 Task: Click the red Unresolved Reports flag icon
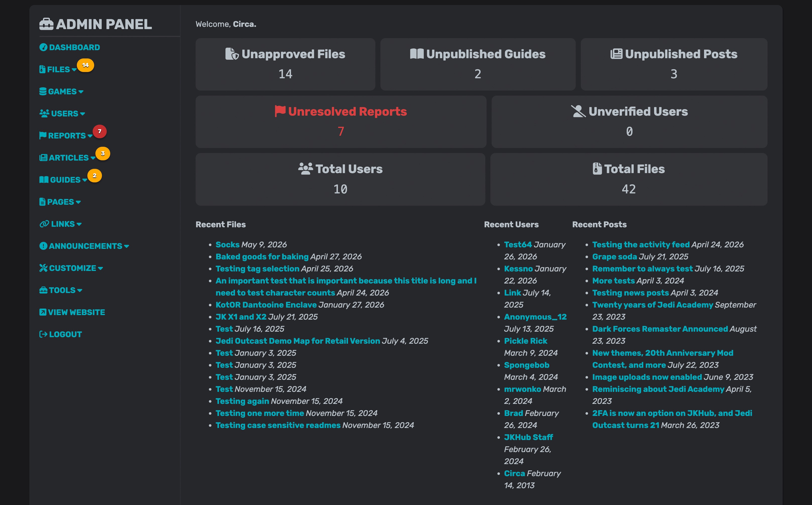pyautogui.click(x=280, y=111)
